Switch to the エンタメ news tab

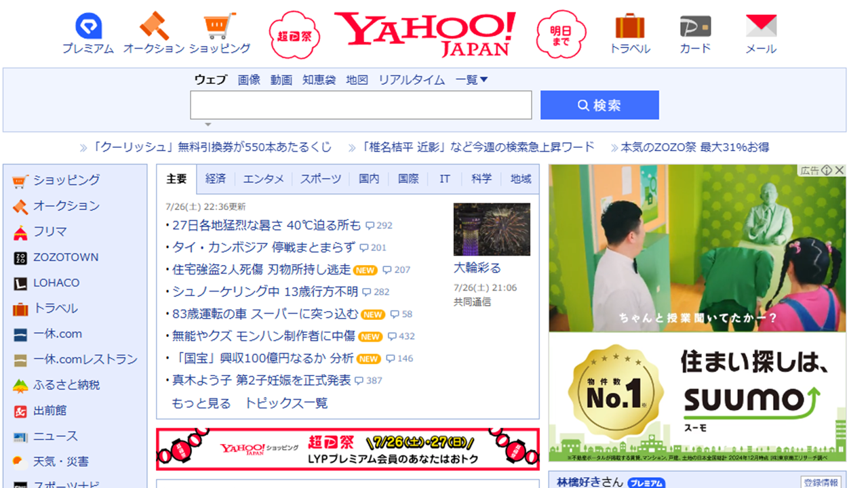click(264, 179)
